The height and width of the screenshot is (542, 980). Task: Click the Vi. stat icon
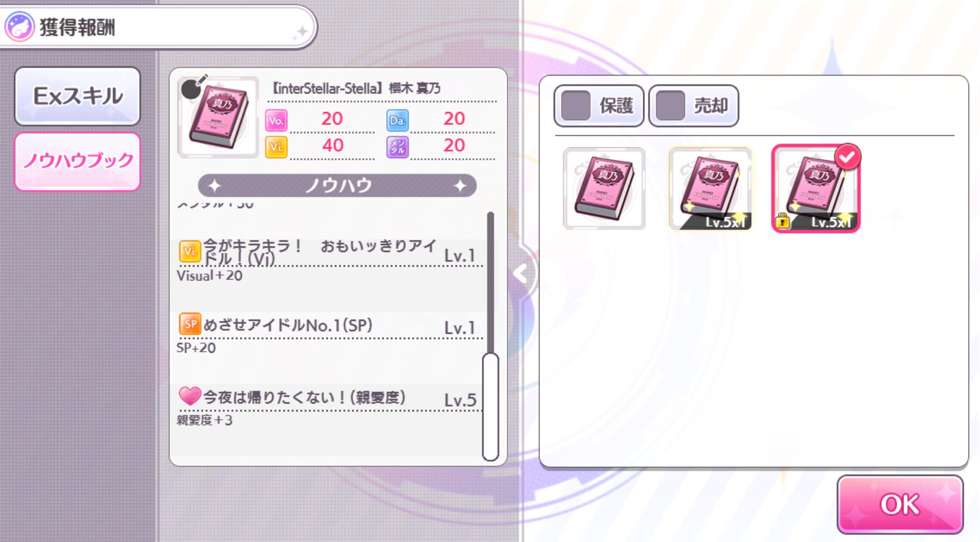click(x=276, y=147)
